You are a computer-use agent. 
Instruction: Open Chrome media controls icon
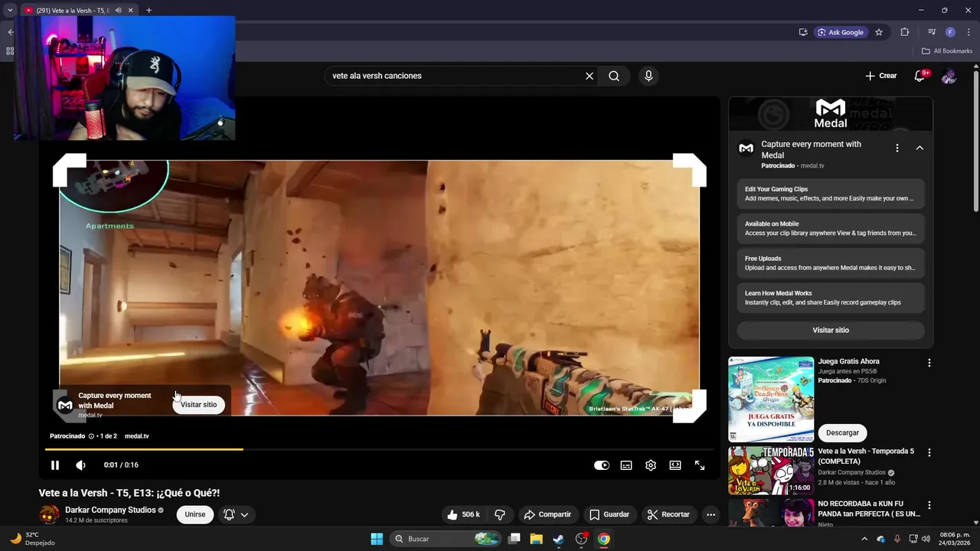pos(932,32)
